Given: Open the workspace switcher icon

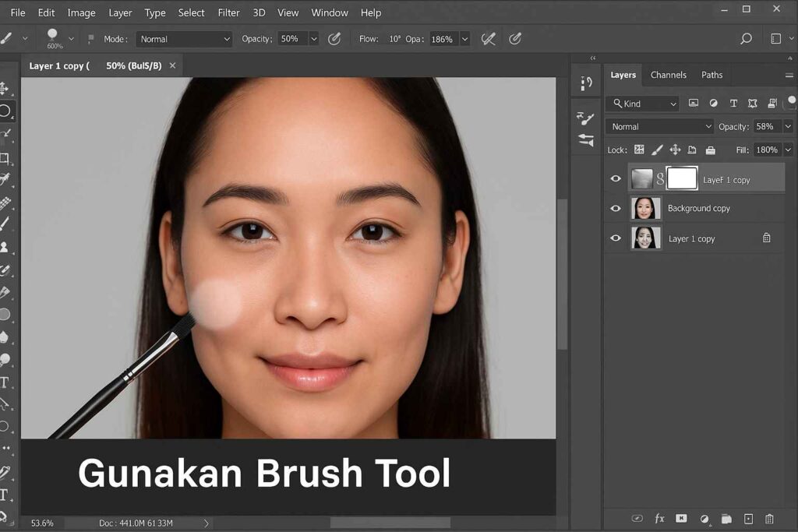Looking at the screenshot, I should [775, 39].
